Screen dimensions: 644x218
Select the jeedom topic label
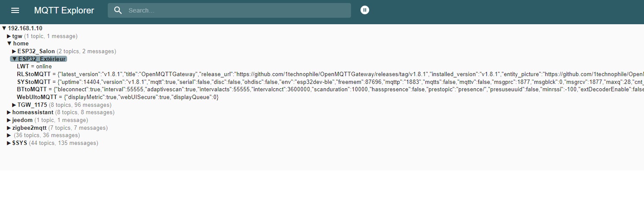[23, 120]
